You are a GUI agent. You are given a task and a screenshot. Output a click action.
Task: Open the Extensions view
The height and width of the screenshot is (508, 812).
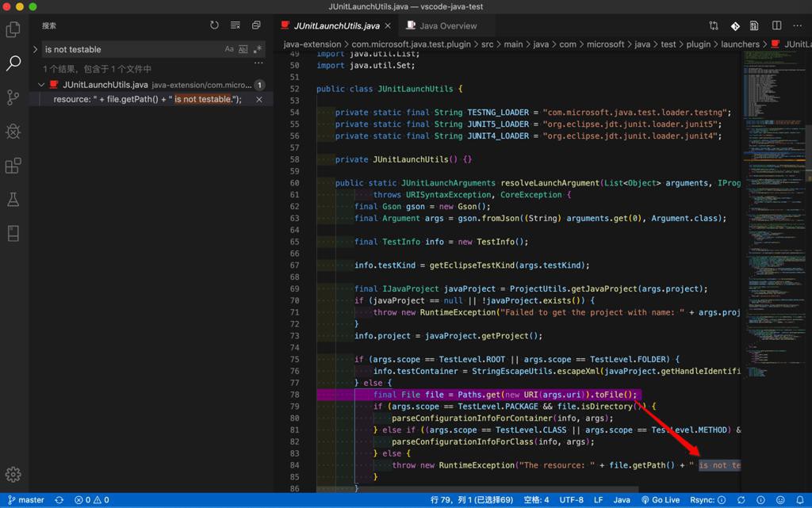(13, 166)
